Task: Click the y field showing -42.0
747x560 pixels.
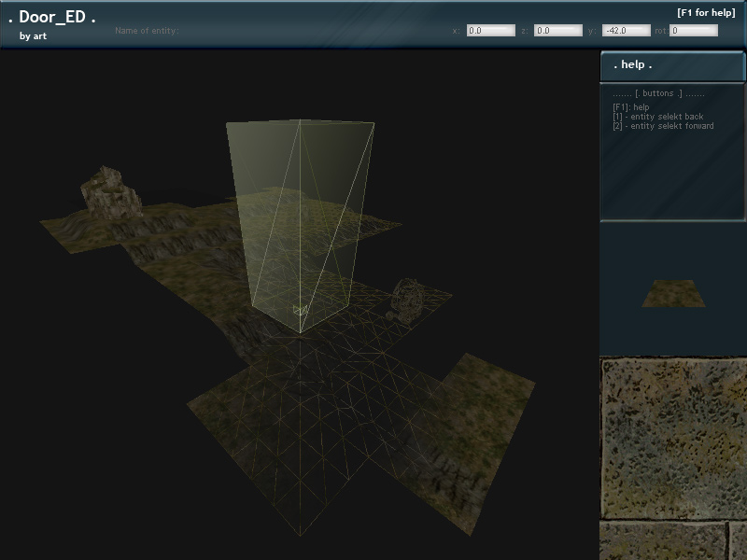Action: [626, 31]
